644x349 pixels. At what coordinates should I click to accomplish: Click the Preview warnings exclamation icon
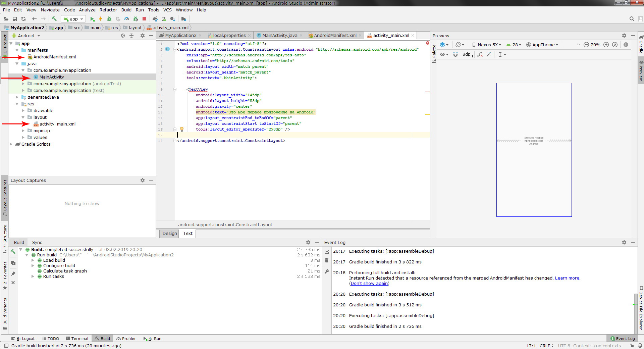click(x=626, y=45)
